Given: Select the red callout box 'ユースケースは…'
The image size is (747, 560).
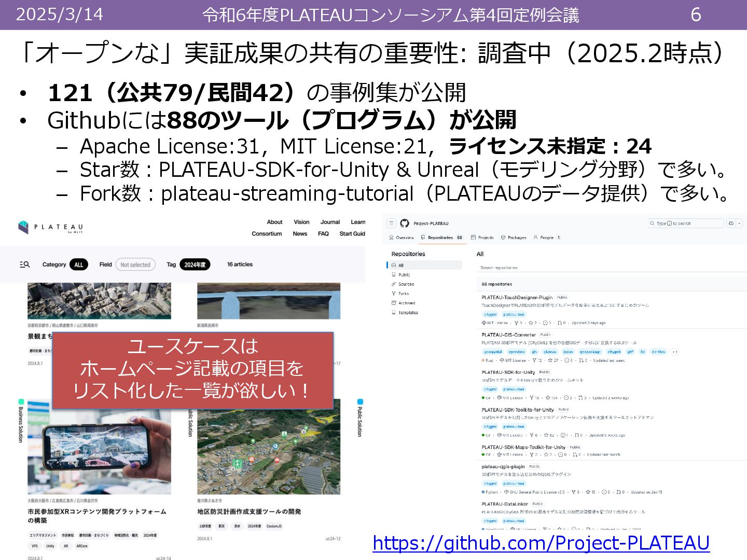Looking at the screenshot, I should tap(192, 370).
